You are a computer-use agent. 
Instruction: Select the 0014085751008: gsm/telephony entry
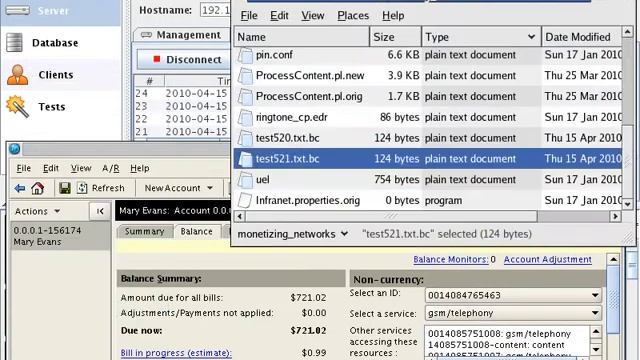(x=499, y=334)
